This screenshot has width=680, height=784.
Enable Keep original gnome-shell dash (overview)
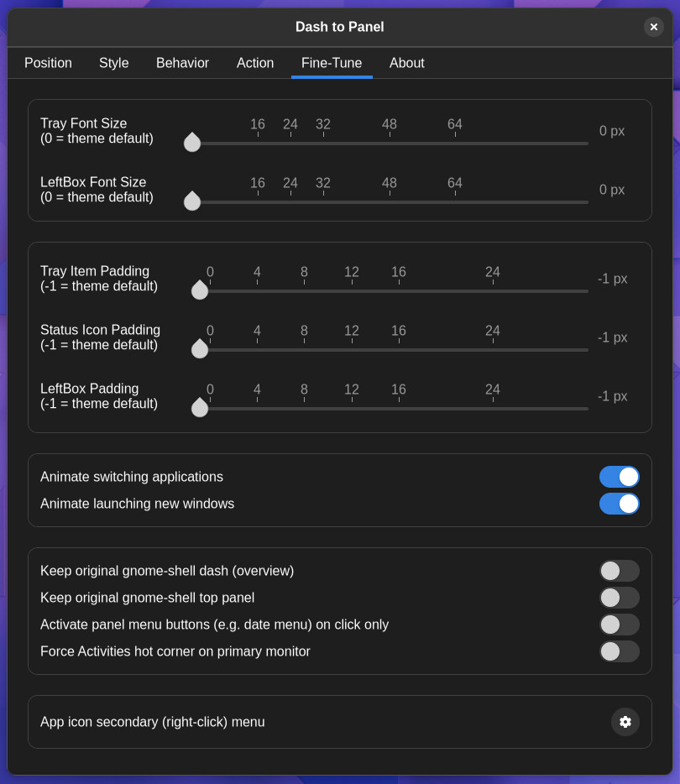[619, 571]
